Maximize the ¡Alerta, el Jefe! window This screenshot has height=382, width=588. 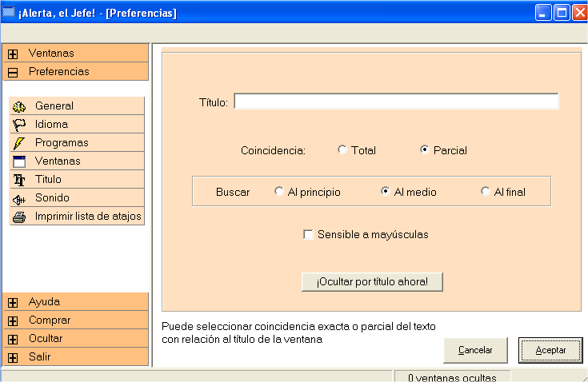(562, 13)
